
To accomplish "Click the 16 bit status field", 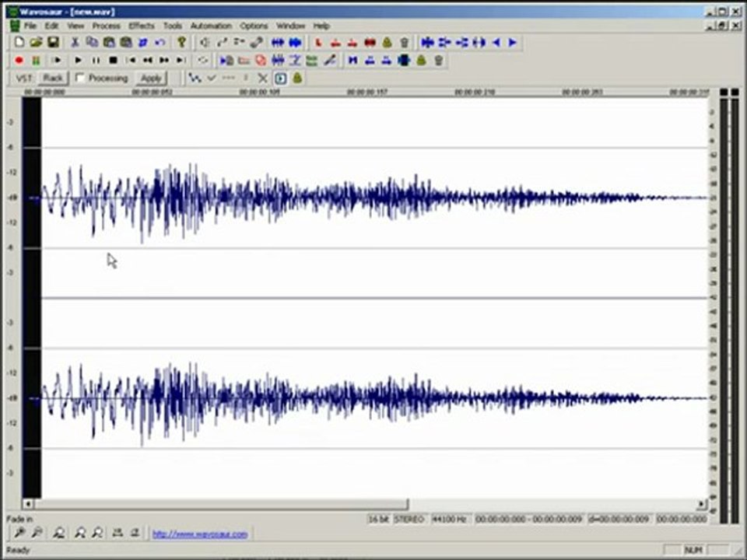I will (379, 519).
